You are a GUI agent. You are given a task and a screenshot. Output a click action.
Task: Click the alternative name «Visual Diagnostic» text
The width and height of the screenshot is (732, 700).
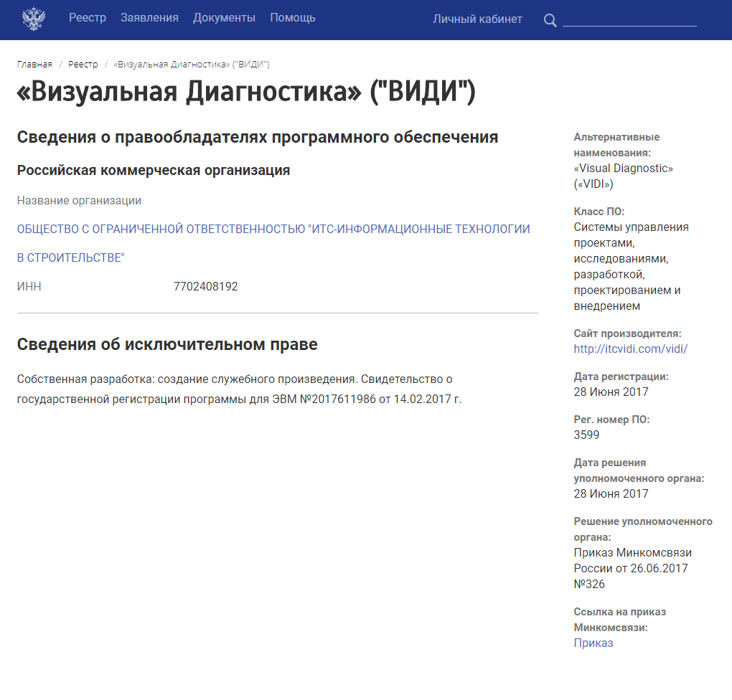point(623,176)
